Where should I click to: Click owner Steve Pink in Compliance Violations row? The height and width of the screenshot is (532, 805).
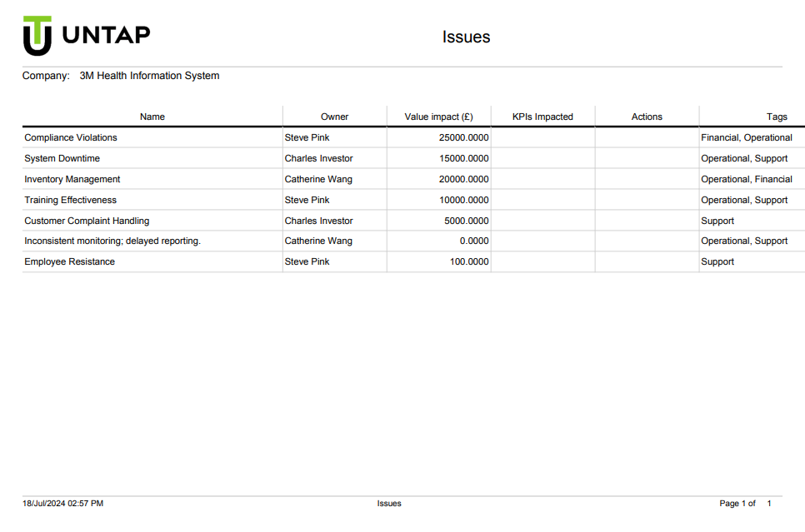pyautogui.click(x=307, y=137)
